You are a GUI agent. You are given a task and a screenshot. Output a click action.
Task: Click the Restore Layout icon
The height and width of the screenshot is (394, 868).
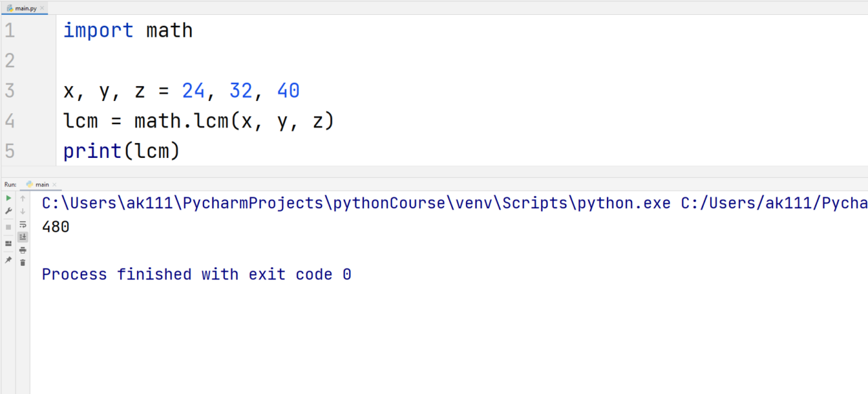9,242
